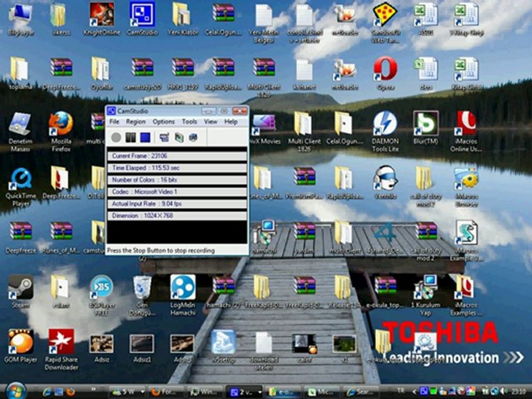532x399 pixels.
Task: Click the 'Press the Stop Button' status bar text
Action: click(161, 250)
